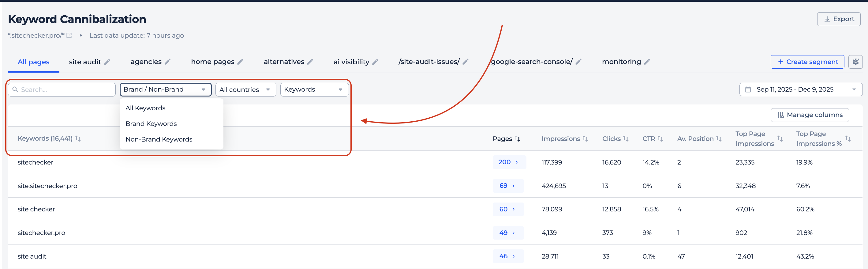Screen dimensions: 868x269
Task: Sort by Pages column arrows
Action: pyautogui.click(x=518, y=138)
